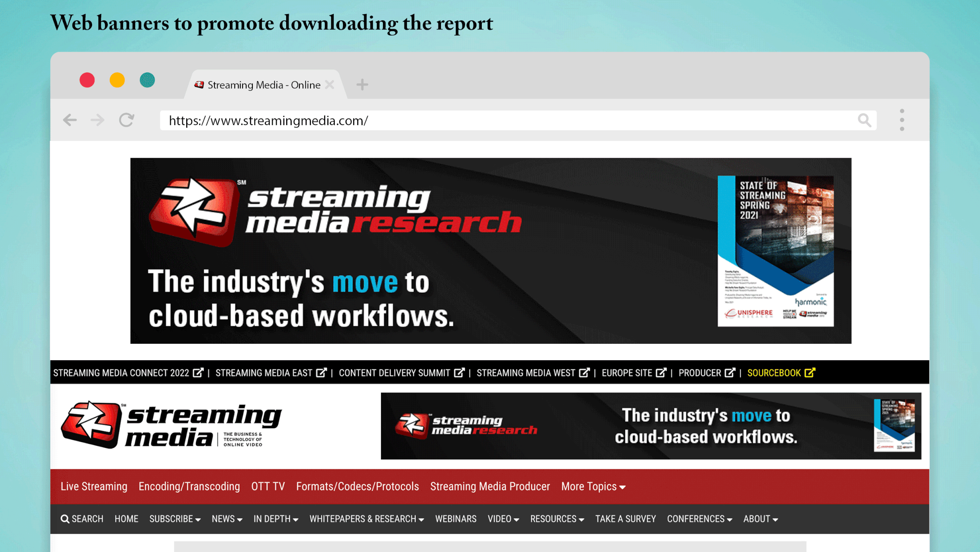Close the Streaming Media - Online tab
Viewport: 980px width, 552px height.
[x=330, y=85]
